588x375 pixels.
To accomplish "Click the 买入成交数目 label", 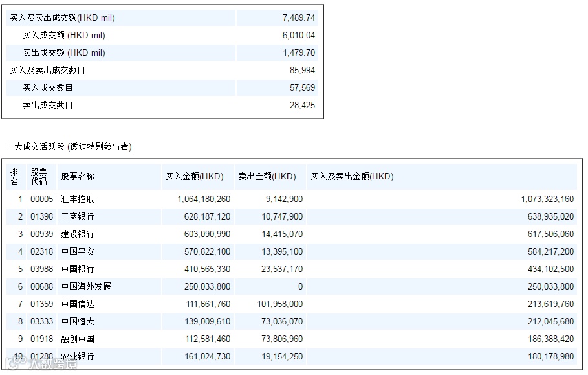I will (x=48, y=88).
